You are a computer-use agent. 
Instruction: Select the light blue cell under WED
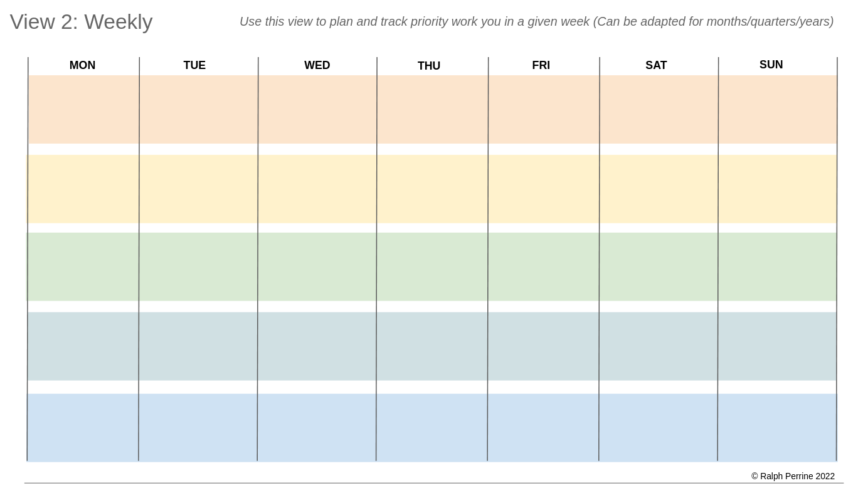317,428
